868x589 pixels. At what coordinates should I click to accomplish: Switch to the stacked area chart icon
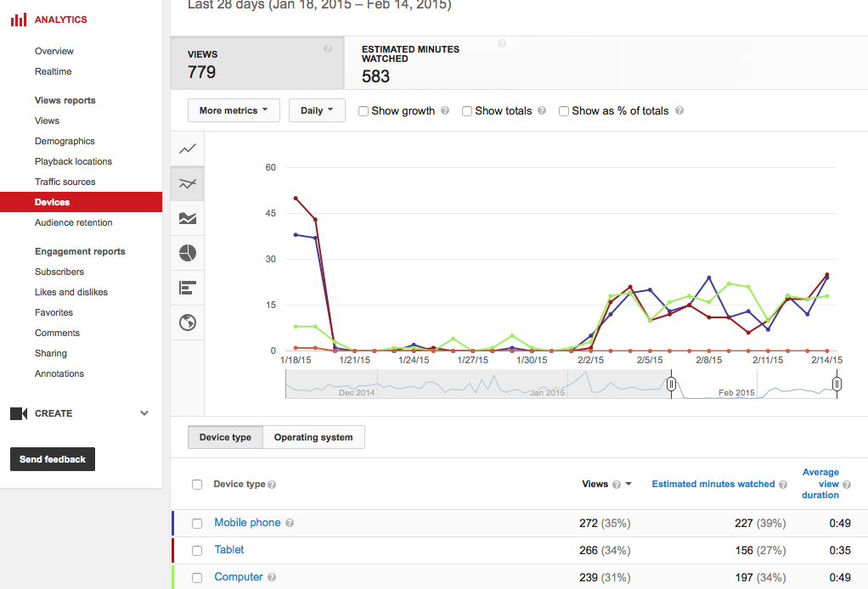(187, 217)
